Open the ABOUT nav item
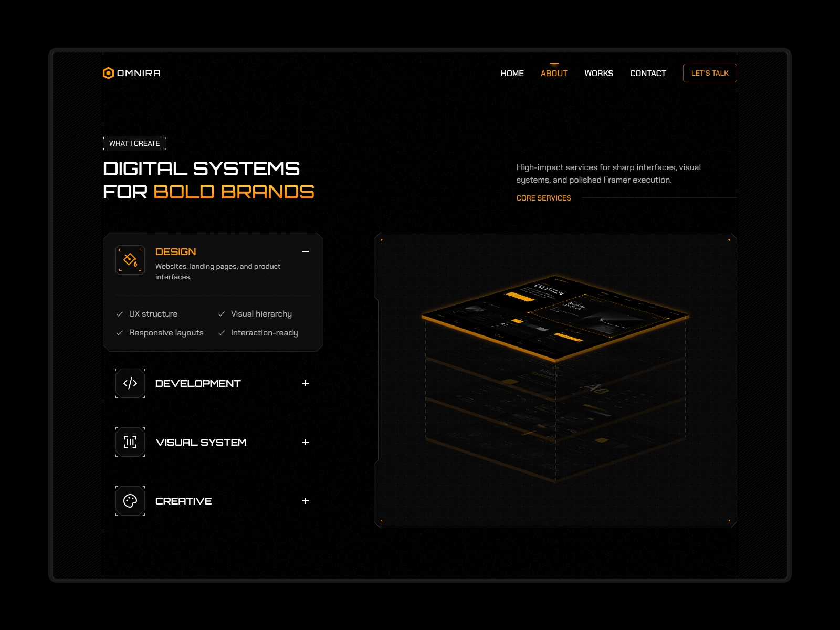Viewport: 840px width, 630px height. coord(554,73)
